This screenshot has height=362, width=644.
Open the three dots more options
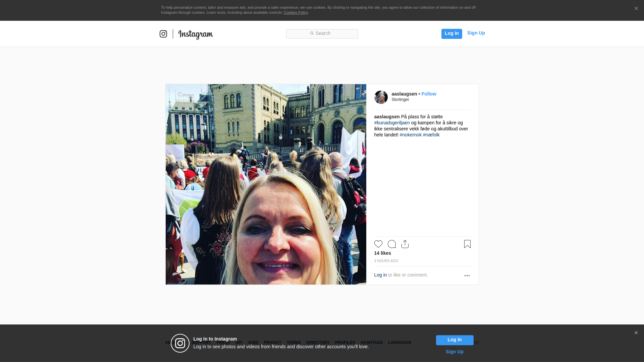[467, 276]
